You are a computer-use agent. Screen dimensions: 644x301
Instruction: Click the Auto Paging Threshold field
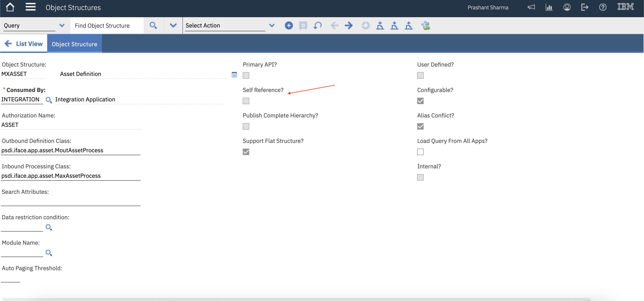pyautogui.click(x=11, y=278)
